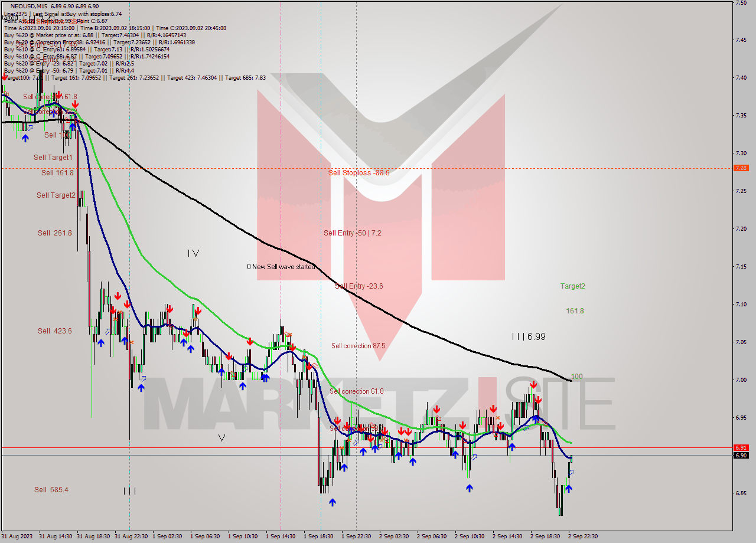Click the 'Buy %20 @ Entry -23' info line
Image resolution: width=756 pixels, height=543 pixels.
(69, 63)
